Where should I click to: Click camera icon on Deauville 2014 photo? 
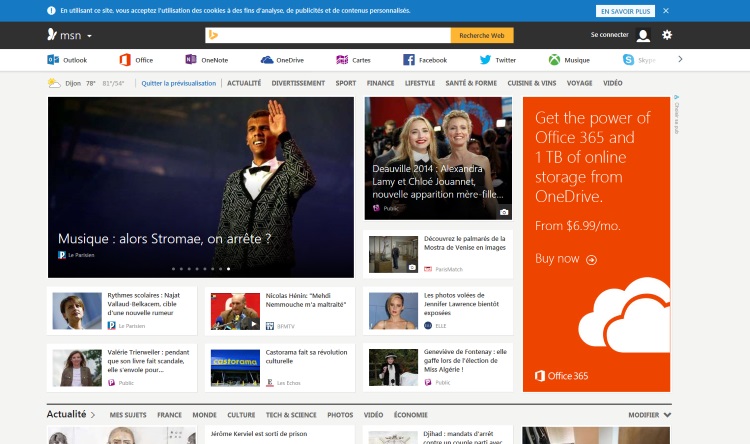[504, 212]
